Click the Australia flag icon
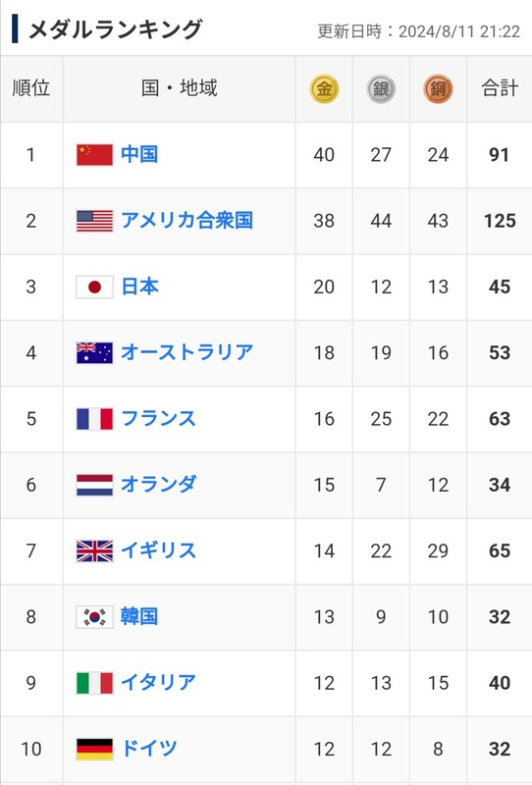532x785 pixels. 94,353
